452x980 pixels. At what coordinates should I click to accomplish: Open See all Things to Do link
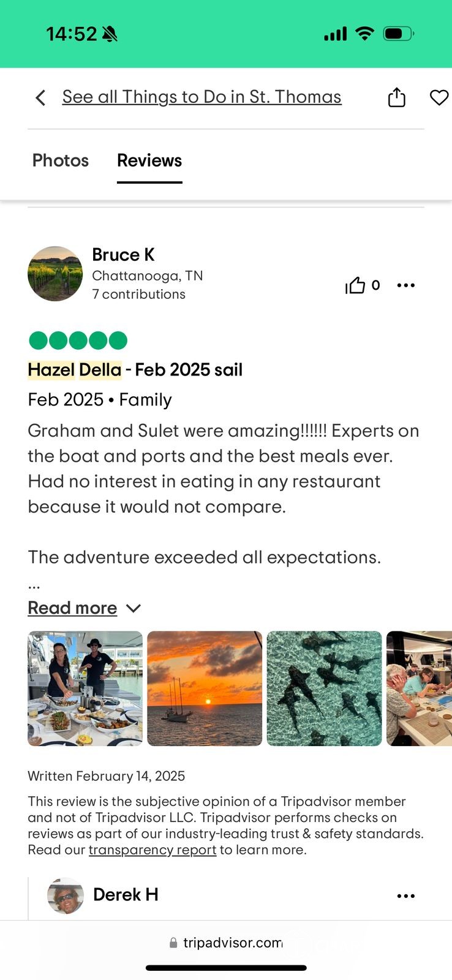pos(202,97)
